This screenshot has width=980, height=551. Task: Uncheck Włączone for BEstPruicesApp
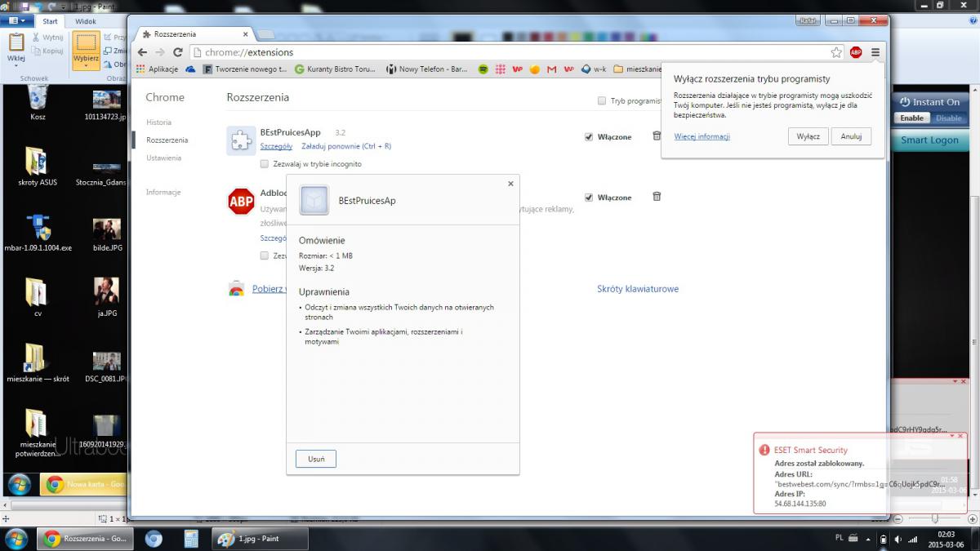(x=589, y=137)
